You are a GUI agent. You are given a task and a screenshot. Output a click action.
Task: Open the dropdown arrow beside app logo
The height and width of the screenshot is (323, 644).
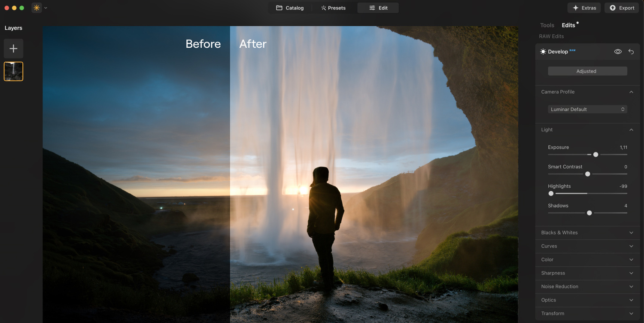pyautogui.click(x=46, y=8)
